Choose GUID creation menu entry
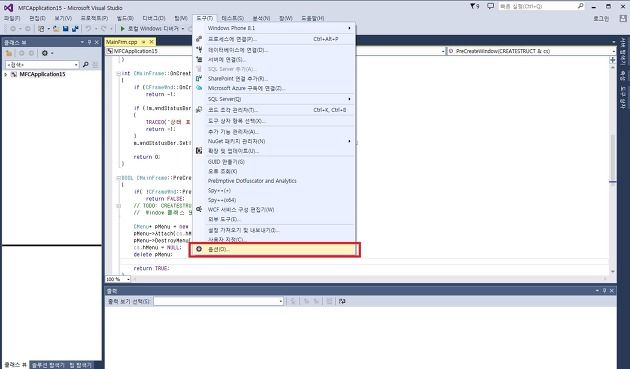The image size is (630, 369). tap(274, 162)
